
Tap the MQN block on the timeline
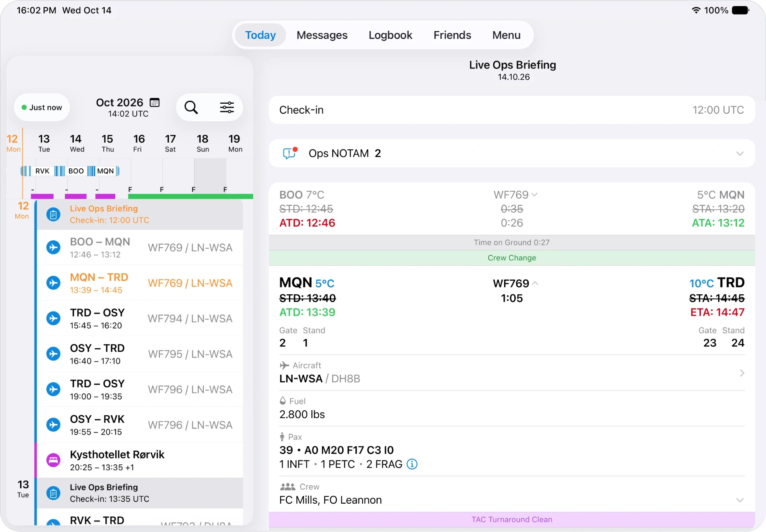click(x=105, y=171)
